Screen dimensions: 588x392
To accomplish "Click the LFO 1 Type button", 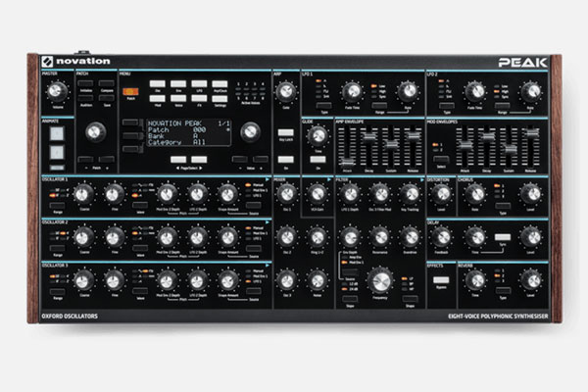I will tap(323, 106).
